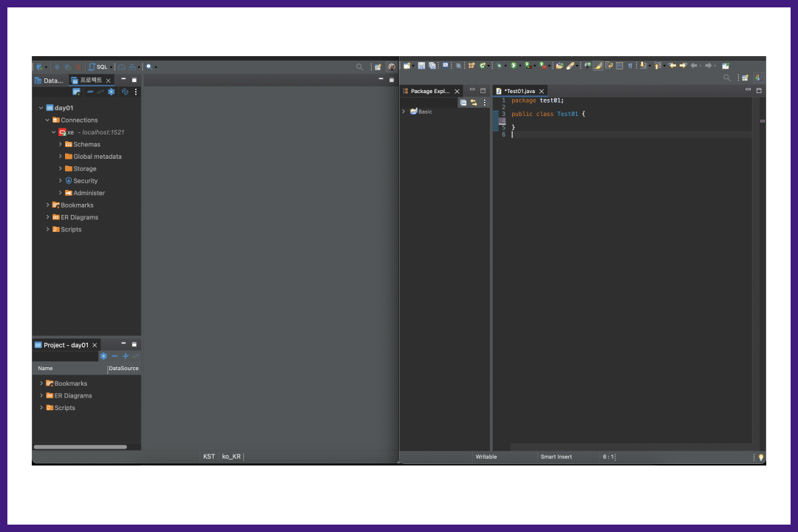798x532 pixels.
Task: Click the plus icon in Project - day01 panel
Action: tap(125, 356)
